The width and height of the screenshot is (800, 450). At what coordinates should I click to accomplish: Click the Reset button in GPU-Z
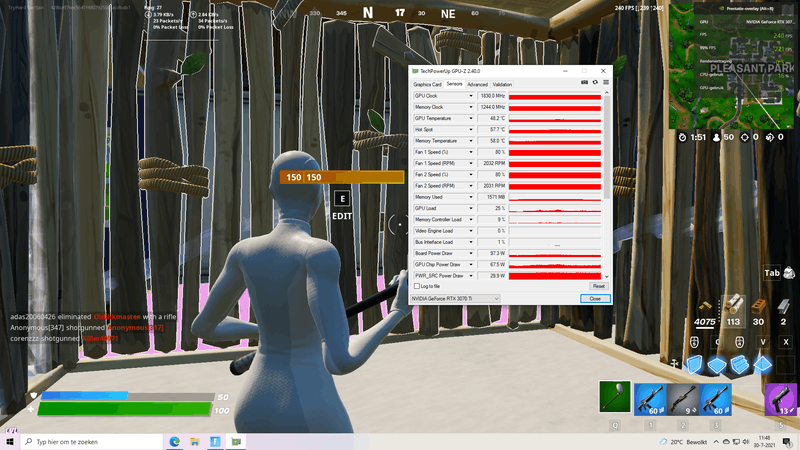coord(598,286)
